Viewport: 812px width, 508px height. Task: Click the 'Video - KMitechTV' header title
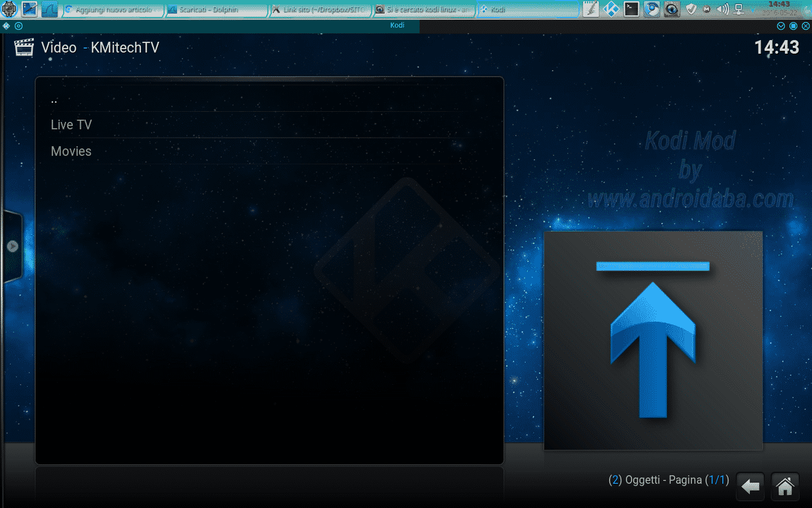[100, 47]
